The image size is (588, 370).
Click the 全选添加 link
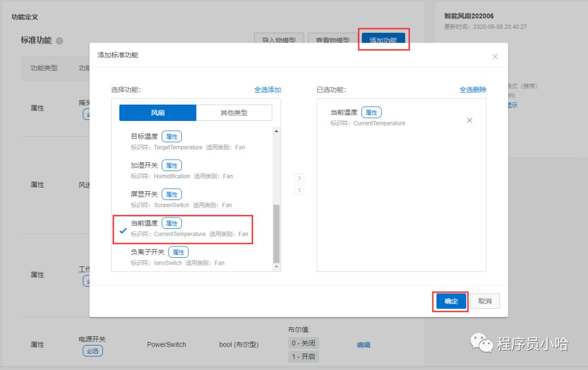click(x=267, y=90)
